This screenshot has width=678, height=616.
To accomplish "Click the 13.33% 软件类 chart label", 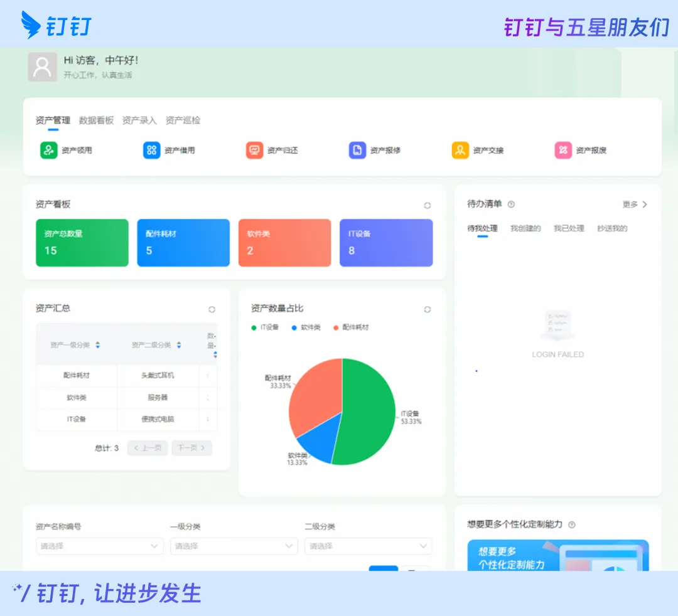I will click(x=298, y=459).
